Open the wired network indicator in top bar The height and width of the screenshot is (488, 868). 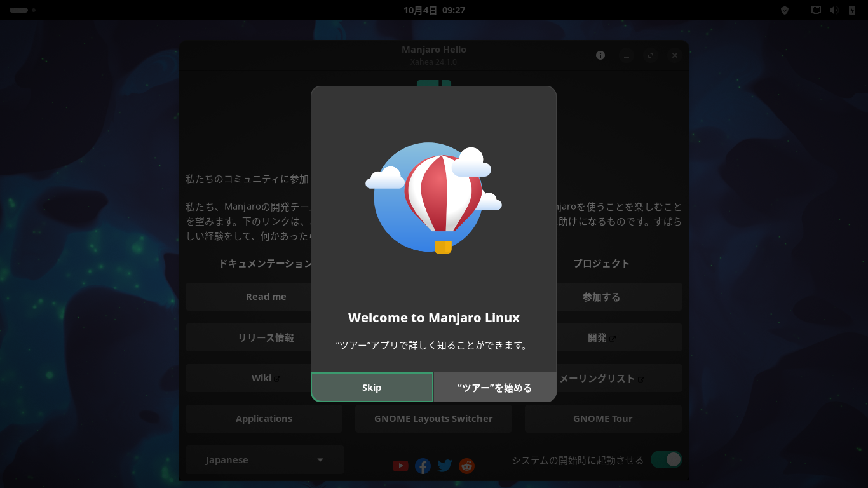817,10
